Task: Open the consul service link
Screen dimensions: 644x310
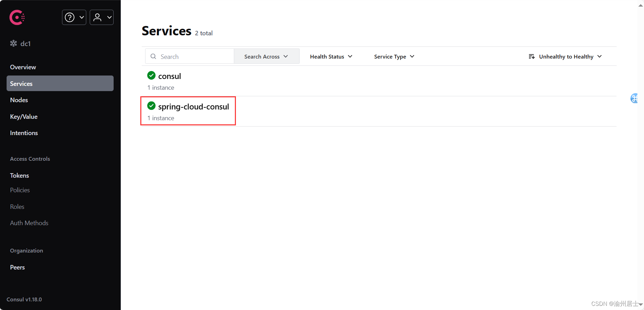Action: point(169,76)
